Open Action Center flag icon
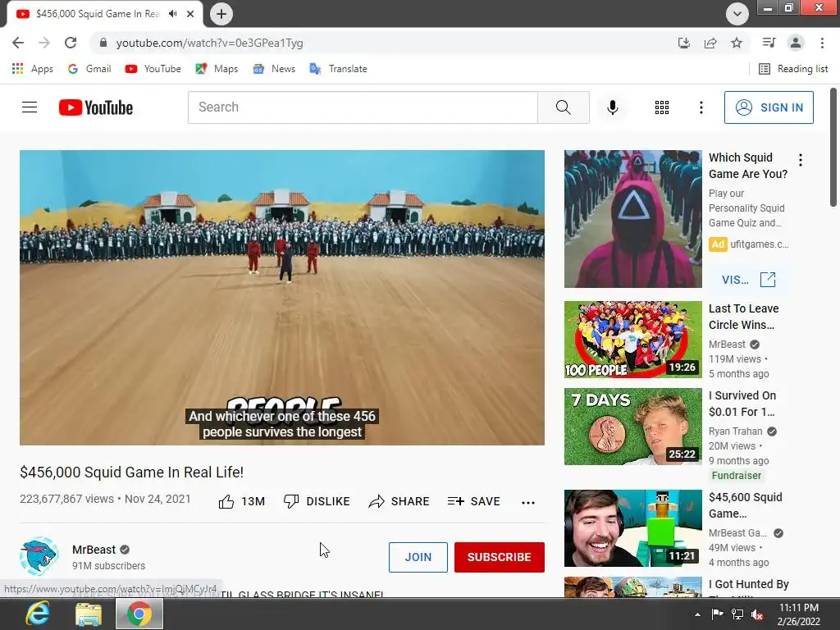Viewport: 840px width, 630px height. click(717, 614)
